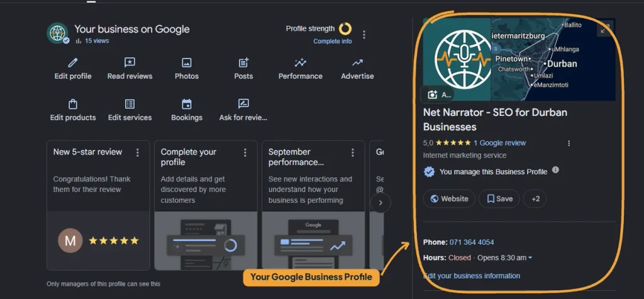Click Internet marketing service category text
644x299 pixels.
(x=465, y=155)
